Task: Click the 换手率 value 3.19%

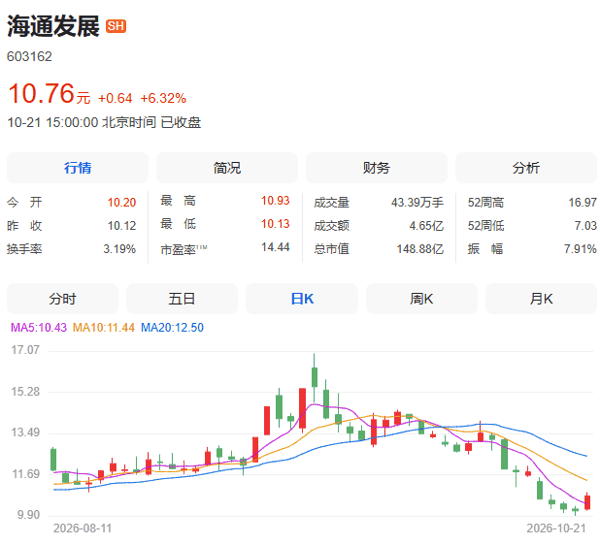Action: click(119, 249)
